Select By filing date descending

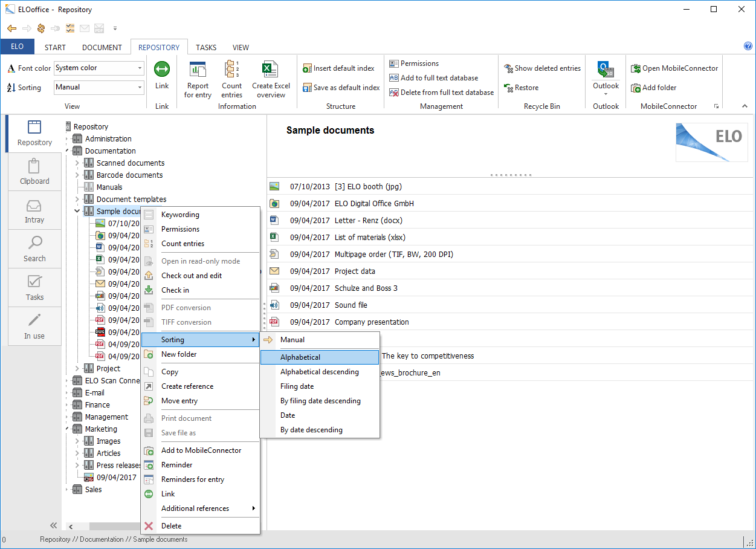(320, 401)
